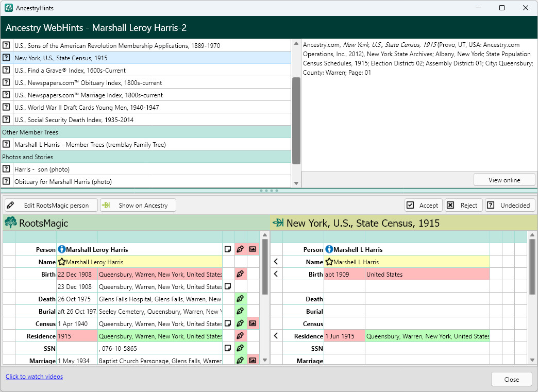Viewport: 538px width, 392px height.
Task: Select the Harris - son photo hint
Action: [x=152, y=169]
